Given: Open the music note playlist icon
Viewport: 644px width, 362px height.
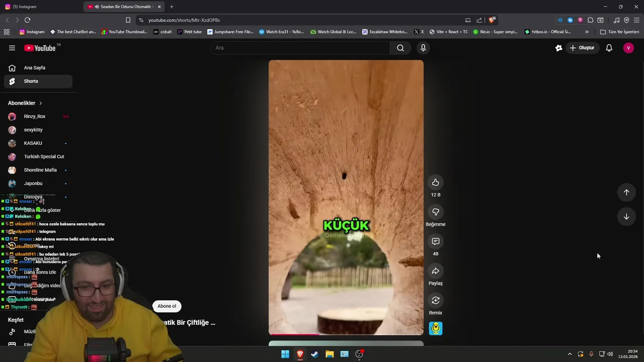Looking at the screenshot, I should coord(616,20).
